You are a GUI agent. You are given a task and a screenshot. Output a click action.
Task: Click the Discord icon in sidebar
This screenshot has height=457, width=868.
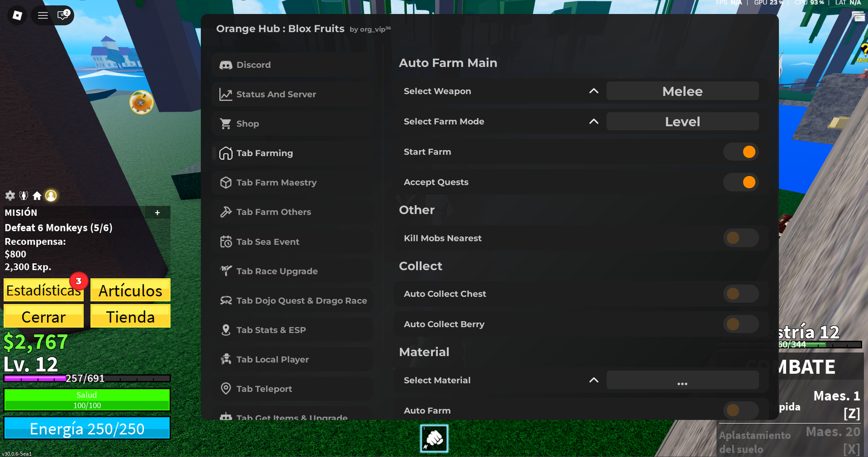point(226,65)
